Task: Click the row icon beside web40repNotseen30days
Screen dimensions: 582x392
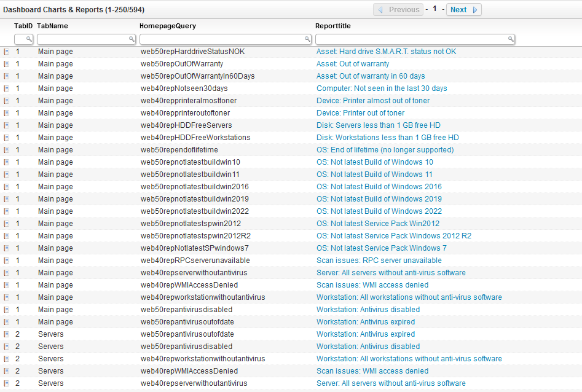Action: 6,88
